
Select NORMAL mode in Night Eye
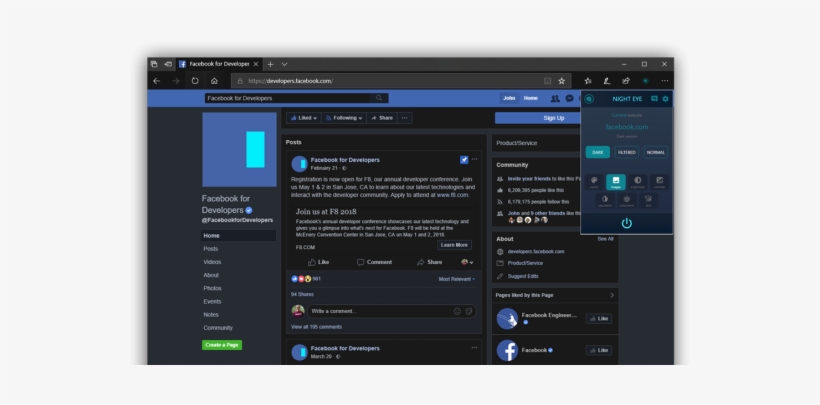[655, 152]
